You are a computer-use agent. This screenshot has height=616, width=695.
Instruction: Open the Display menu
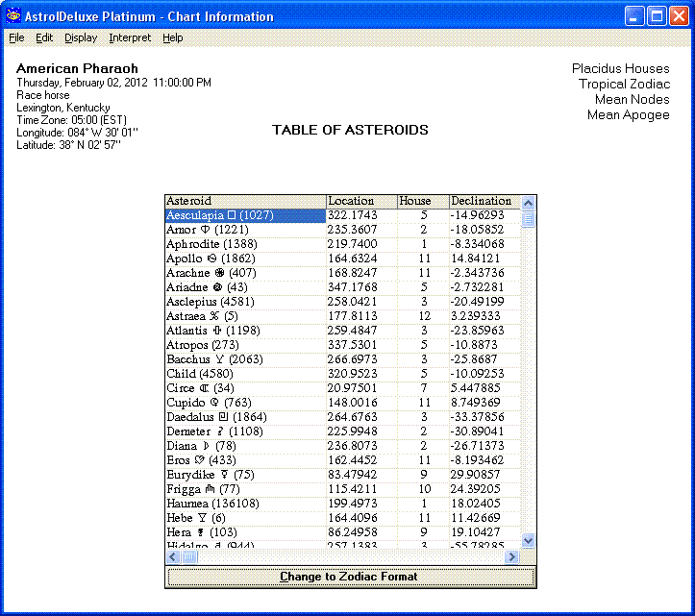click(x=81, y=37)
